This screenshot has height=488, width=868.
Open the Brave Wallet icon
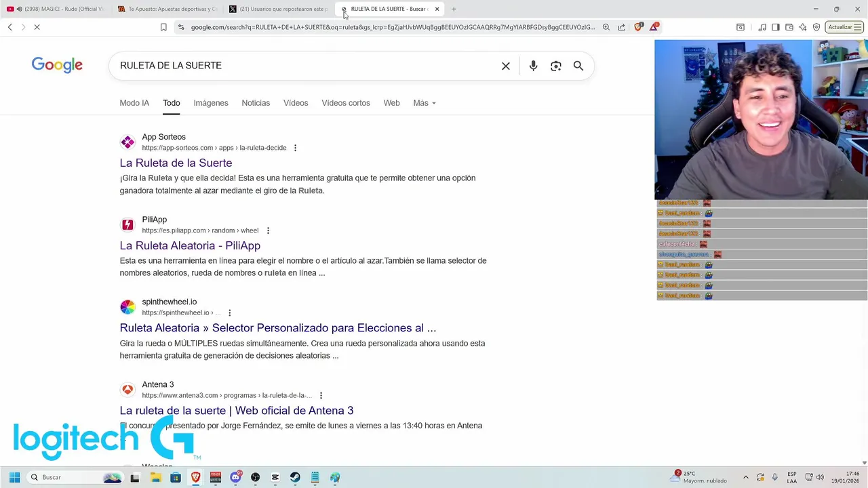pos(789,27)
